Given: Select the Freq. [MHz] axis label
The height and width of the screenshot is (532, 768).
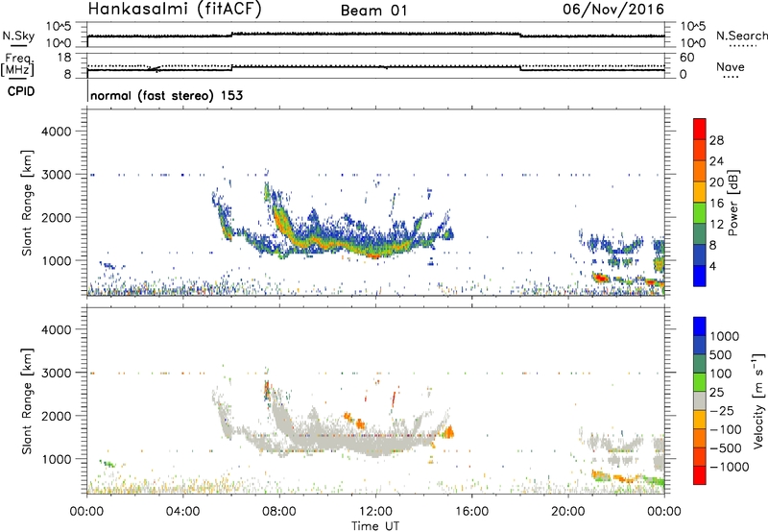Looking at the screenshot, I should click(17, 65).
